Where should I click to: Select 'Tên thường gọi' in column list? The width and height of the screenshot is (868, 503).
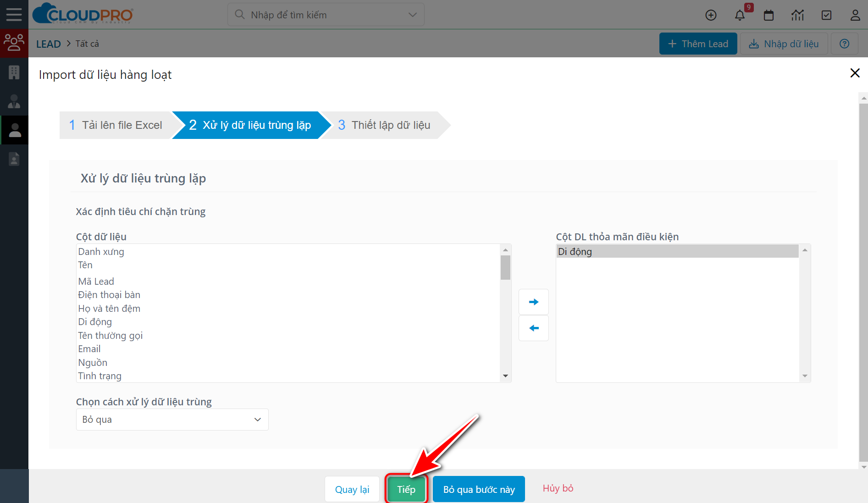288,336
